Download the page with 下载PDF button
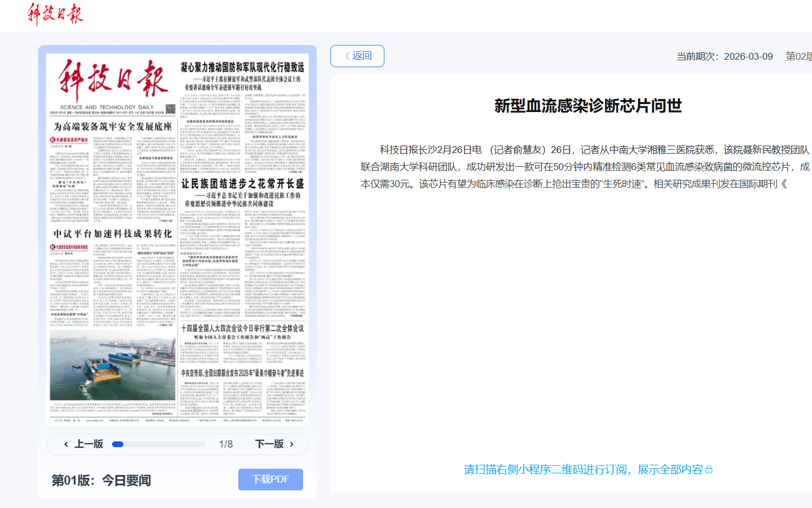Viewport: 812px width, 508px height. 270,479
